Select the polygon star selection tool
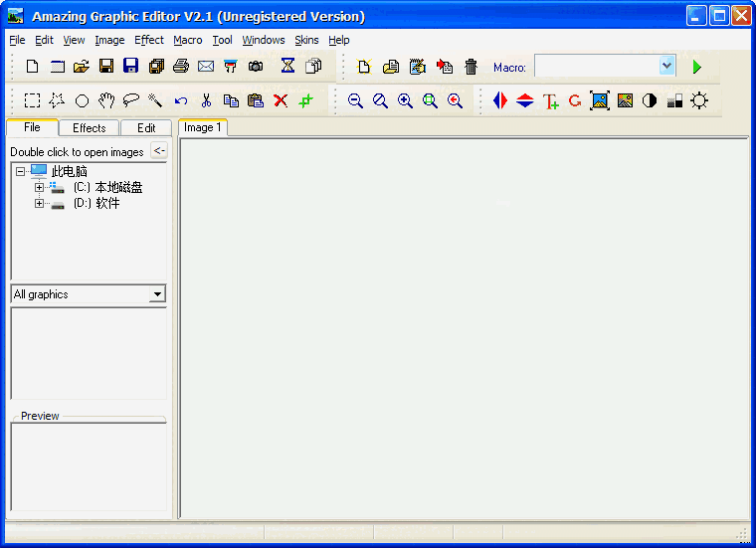This screenshot has width=756, height=548. pos(57,100)
